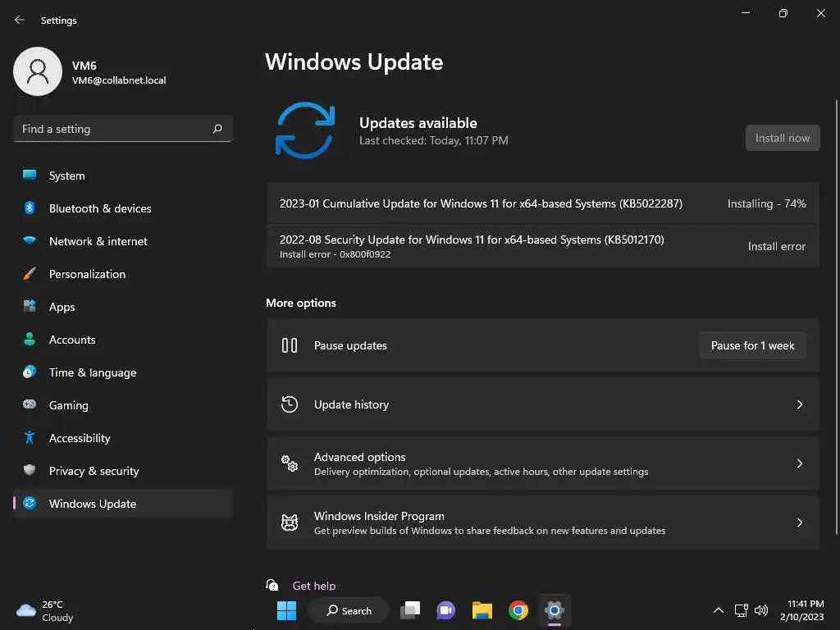Open Task View from the taskbar
The width and height of the screenshot is (840, 630).
(x=410, y=610)
